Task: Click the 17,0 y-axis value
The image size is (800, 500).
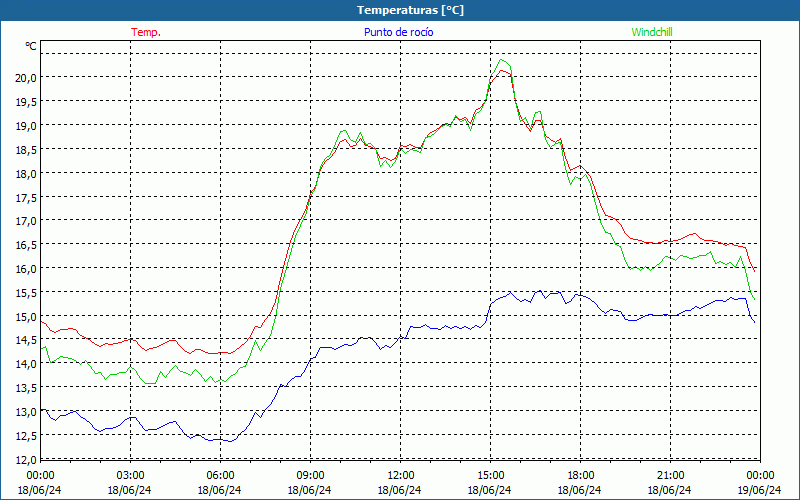Action: pyautogui.click(x=26, y=221)
